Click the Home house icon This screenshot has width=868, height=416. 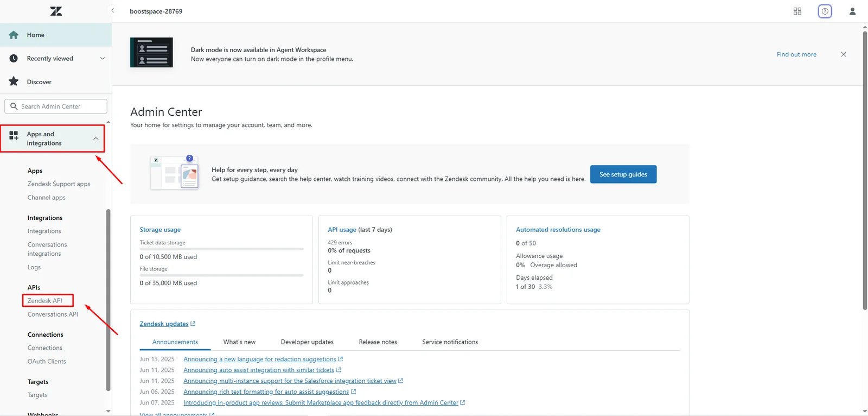(x=14, y=35)
